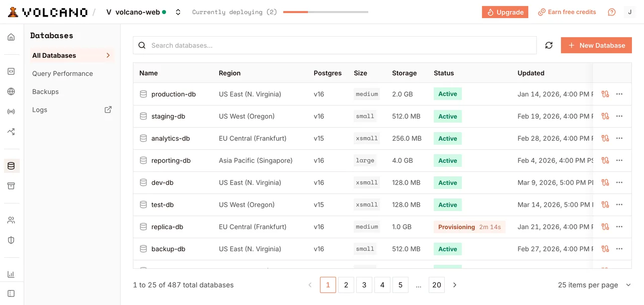Viewport: 644px width, 305px height.
Task: Jump to page 20
Action: pyautogui.click(x=437, y=285)
